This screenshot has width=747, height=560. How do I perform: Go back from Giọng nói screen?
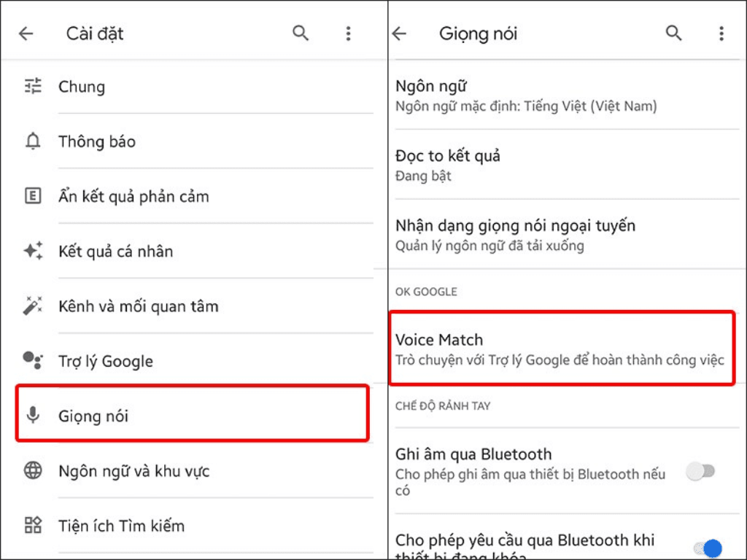click(x=399, y=33)
